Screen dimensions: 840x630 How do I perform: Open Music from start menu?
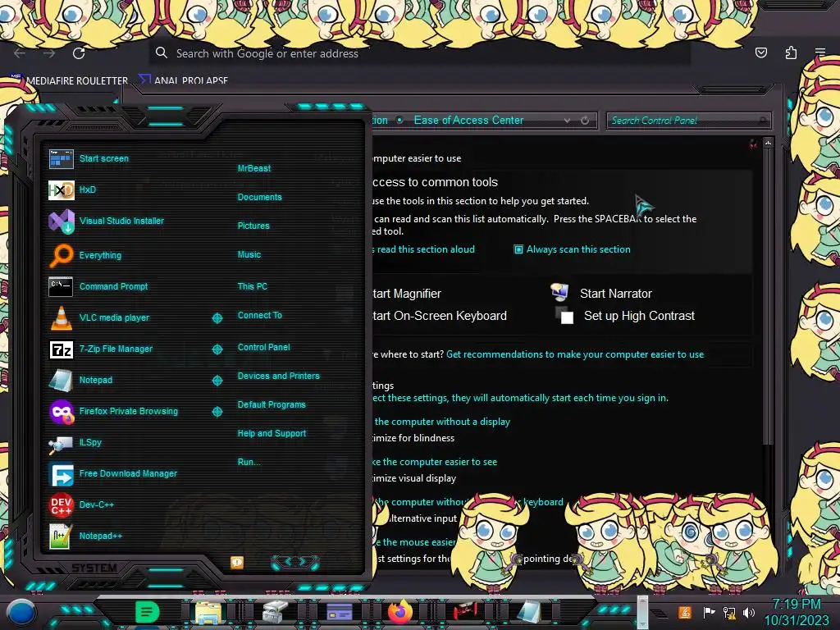[249, 255]
